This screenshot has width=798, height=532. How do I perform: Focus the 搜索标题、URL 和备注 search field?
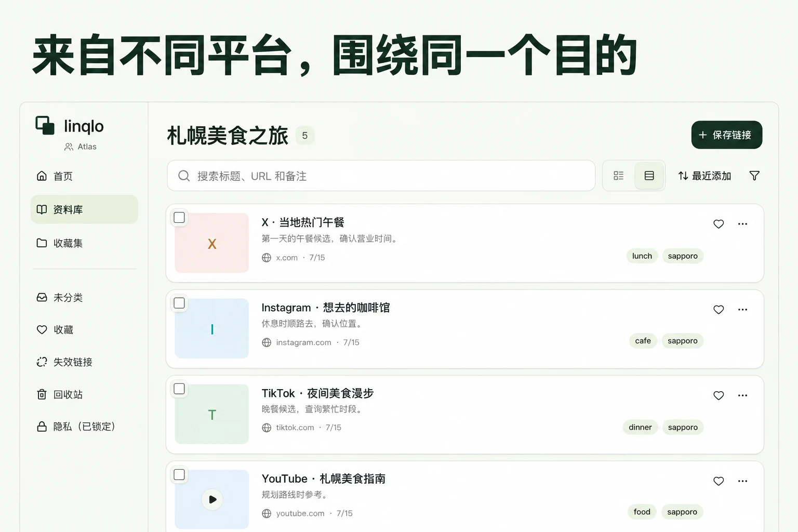(381, 176)
